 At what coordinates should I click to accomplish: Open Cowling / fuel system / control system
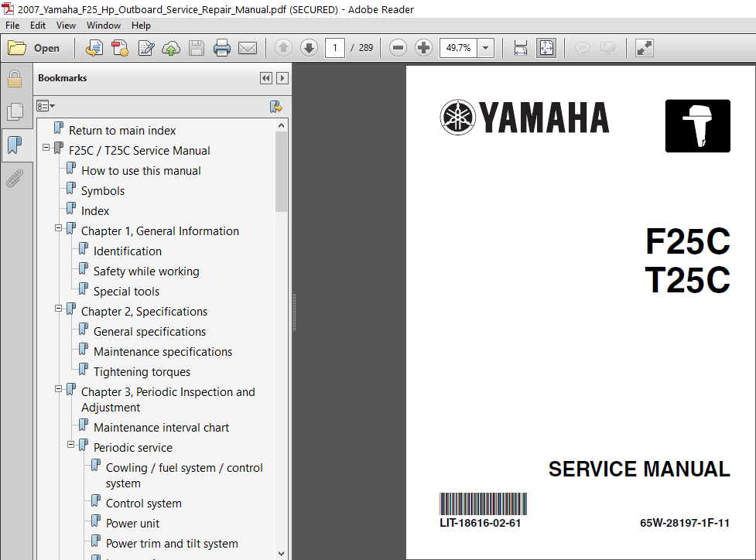click(184, 475)
